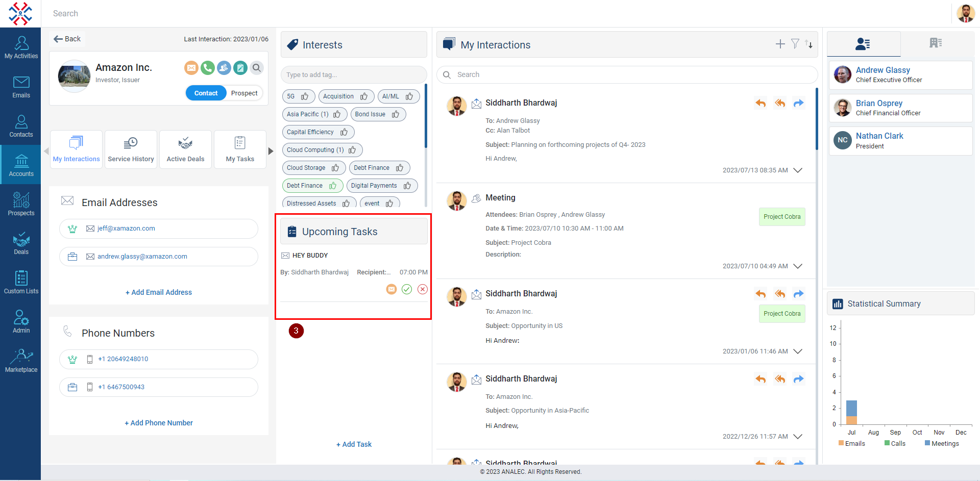The image size is (980, 481).
Task: Open Andrew Glassy contact
Action: pyautogui.click(x=900, y=75)
